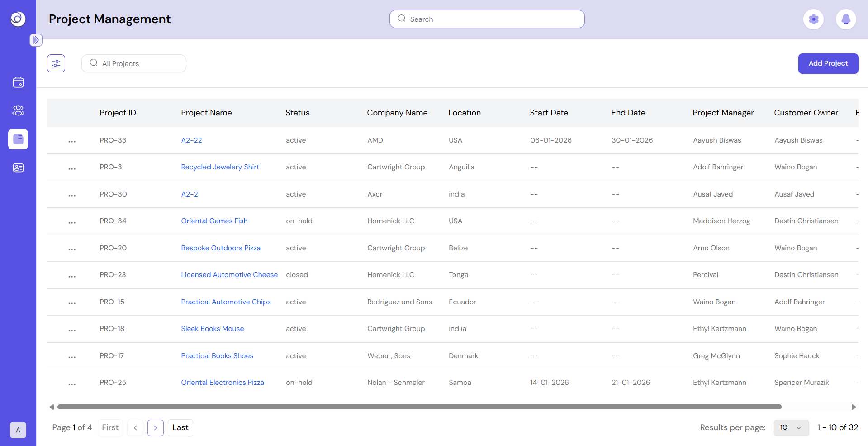Open the settings gear icon
This screenshot has height=446, width=868.
pos(813,19)
